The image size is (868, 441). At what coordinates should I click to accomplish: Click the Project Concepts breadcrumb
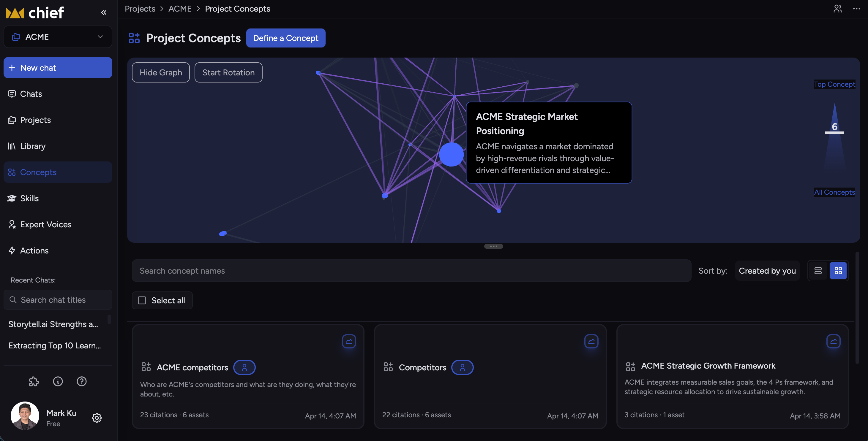point(238,9)
